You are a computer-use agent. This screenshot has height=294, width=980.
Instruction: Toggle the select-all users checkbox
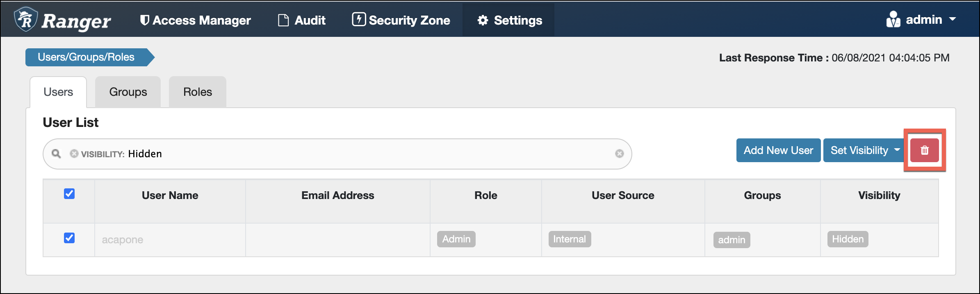[69, 194]
